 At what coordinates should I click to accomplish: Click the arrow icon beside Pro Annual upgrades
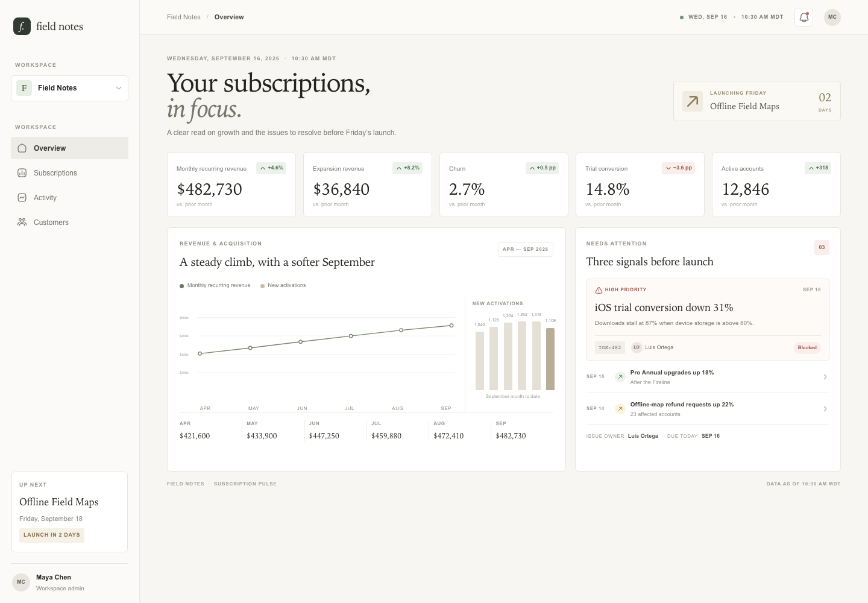[x=620, y=377]
